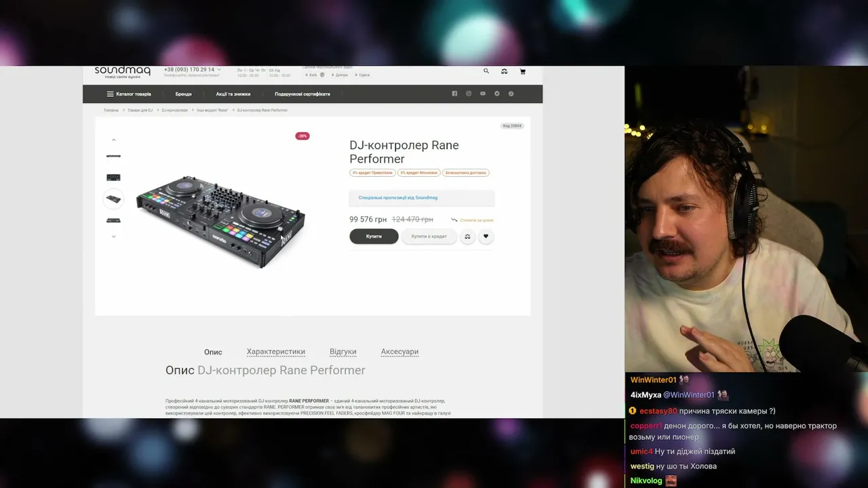This screenshot has width=868, height=488.
Task: Select the Одеса store link
Action: tap(365, 75)
